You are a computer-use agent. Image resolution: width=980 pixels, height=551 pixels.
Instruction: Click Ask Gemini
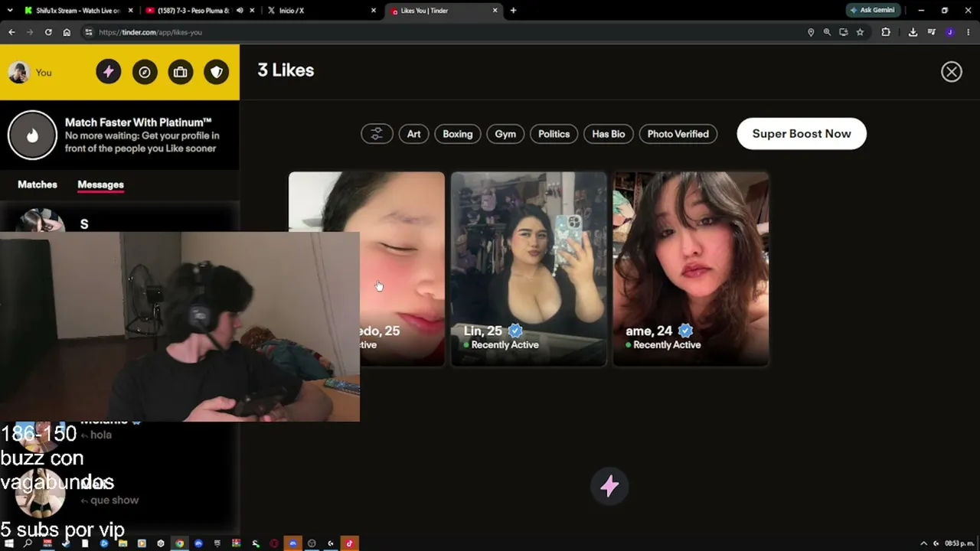click(873, 11)
